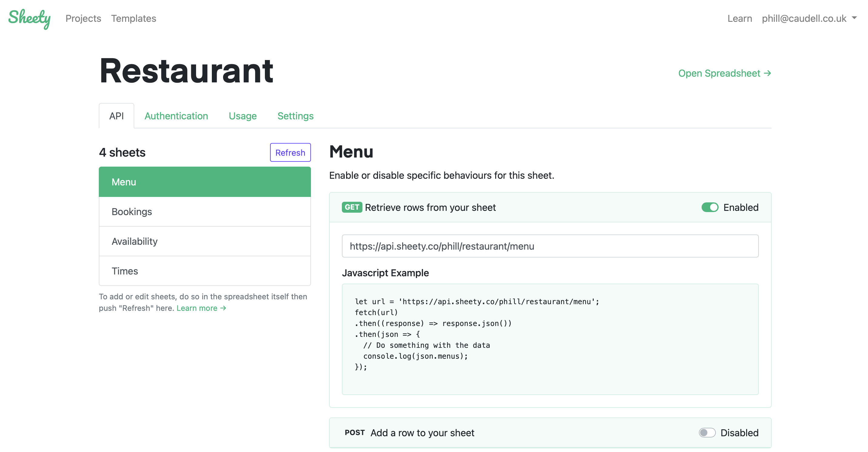Open the Learn link in header
Image resolution: width=868 pixels, height=452 pixels.
739,18
